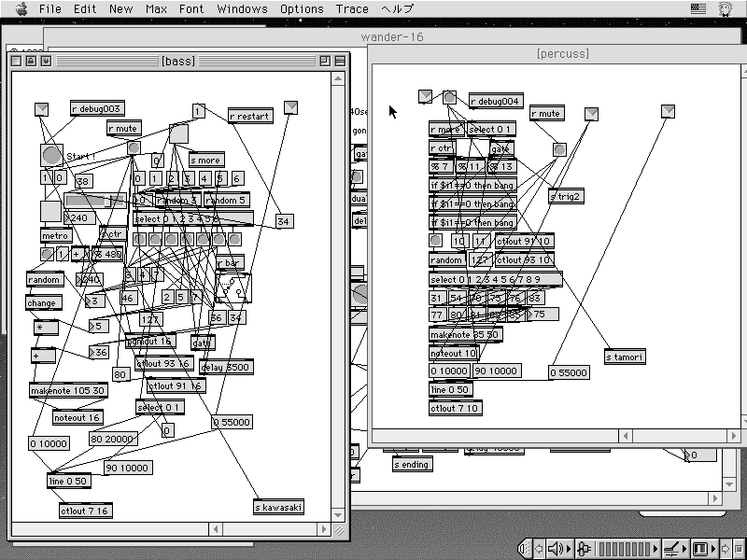Click the bang button left of the '+' object

coord(47,254)
